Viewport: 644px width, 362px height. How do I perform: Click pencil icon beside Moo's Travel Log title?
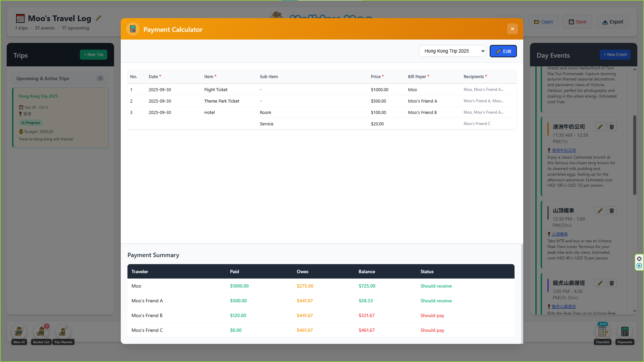[99, 18]
